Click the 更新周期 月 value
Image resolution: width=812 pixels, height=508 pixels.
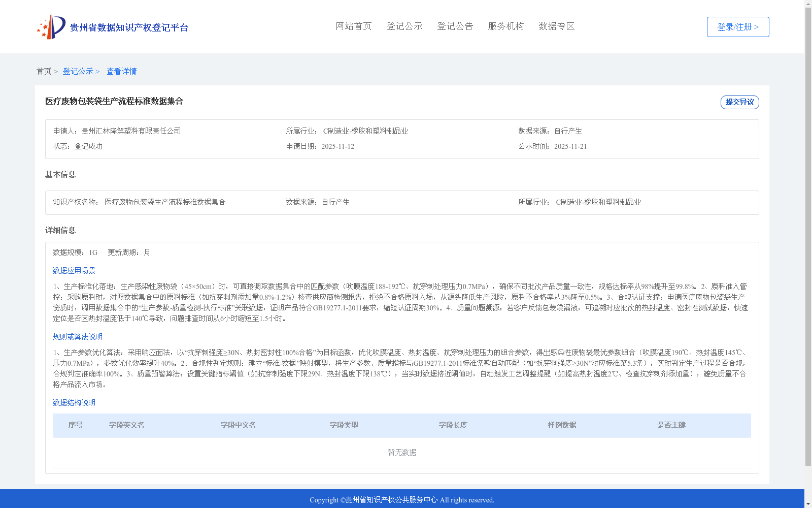coord(147,252)
